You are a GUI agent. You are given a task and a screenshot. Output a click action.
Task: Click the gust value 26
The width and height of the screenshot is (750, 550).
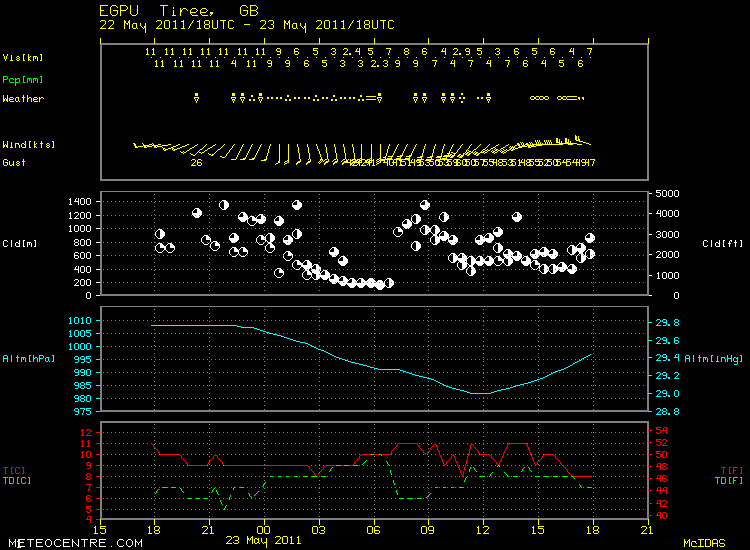[196, 162]
